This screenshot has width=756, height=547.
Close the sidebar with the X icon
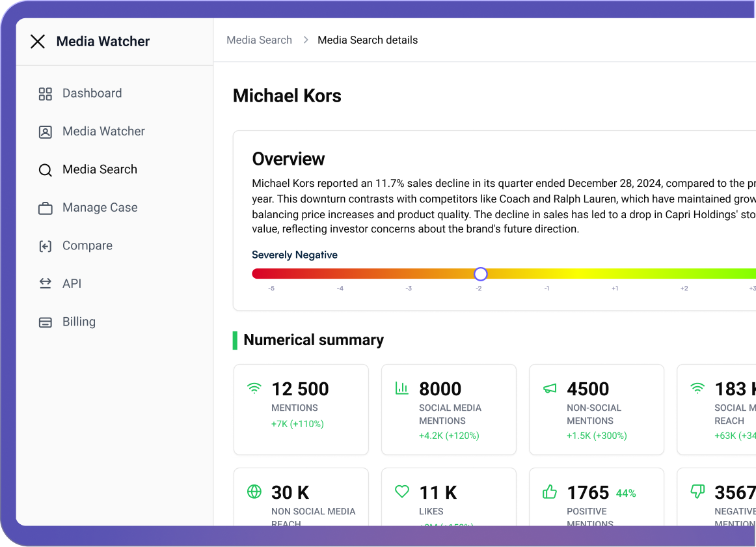click(x=38, y=42)
